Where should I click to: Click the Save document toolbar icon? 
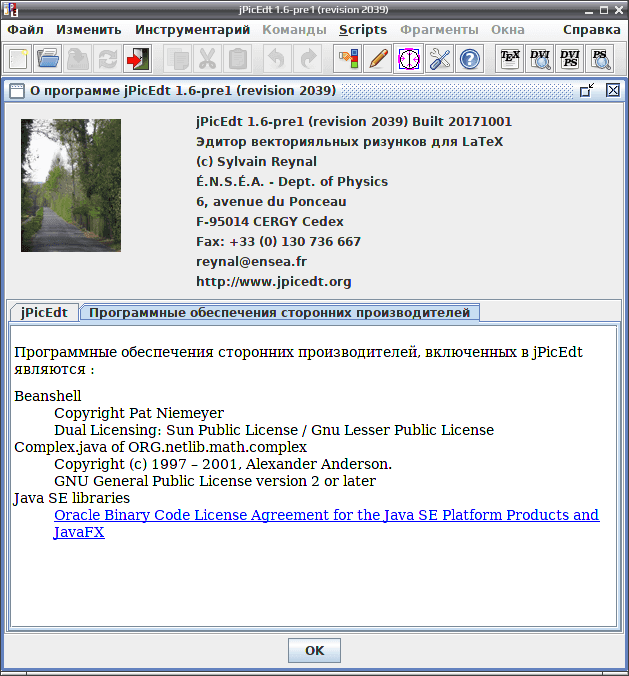78,59
